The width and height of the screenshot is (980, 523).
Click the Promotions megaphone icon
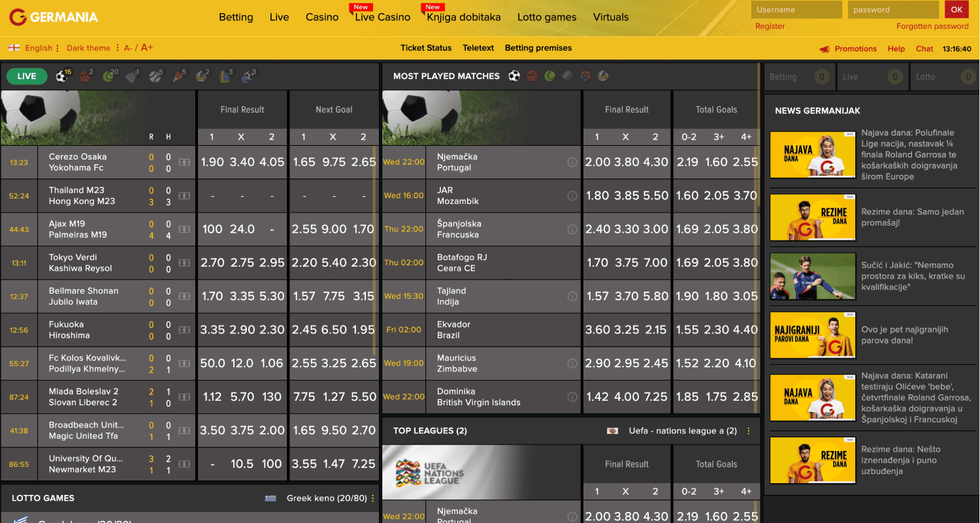pyautogui.click(x=825, y=49)
